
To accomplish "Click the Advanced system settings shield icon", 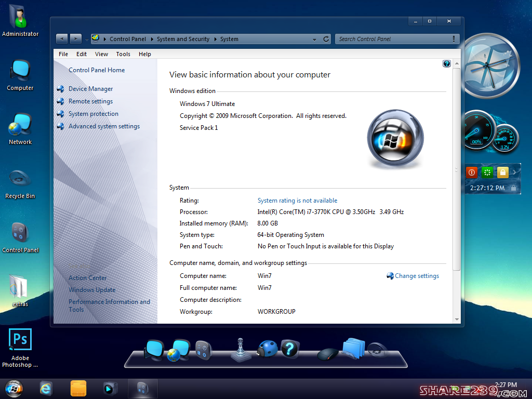I will point(61,126).
